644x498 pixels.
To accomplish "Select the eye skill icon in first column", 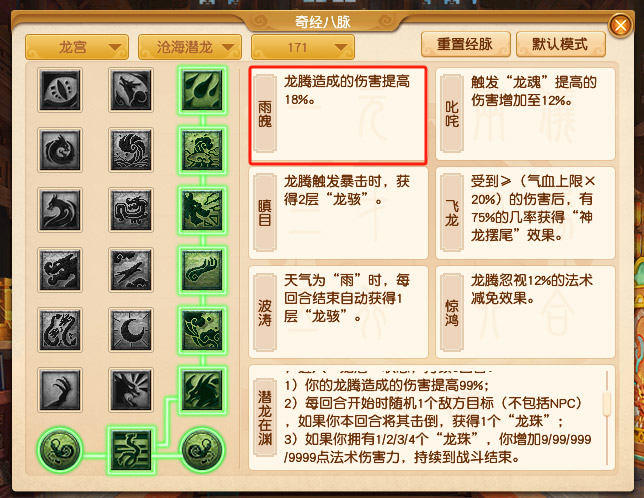I will [60, 90].
